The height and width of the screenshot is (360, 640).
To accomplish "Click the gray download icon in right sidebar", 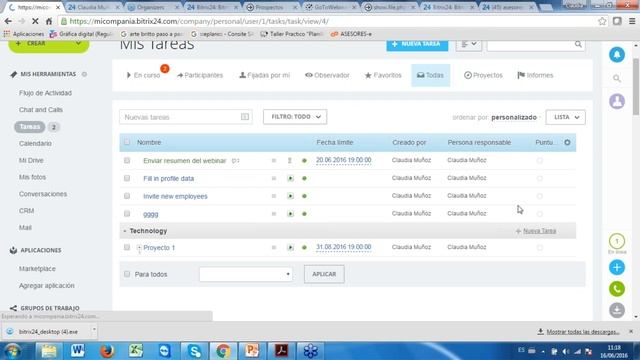I will pyautogui.click(x=617, y=310).
